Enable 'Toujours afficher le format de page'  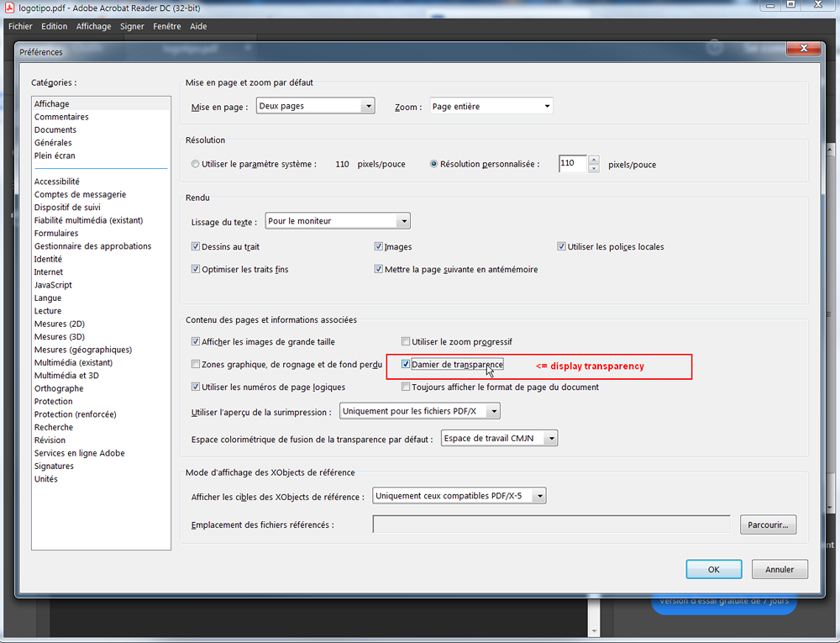[x=406, y=387]
